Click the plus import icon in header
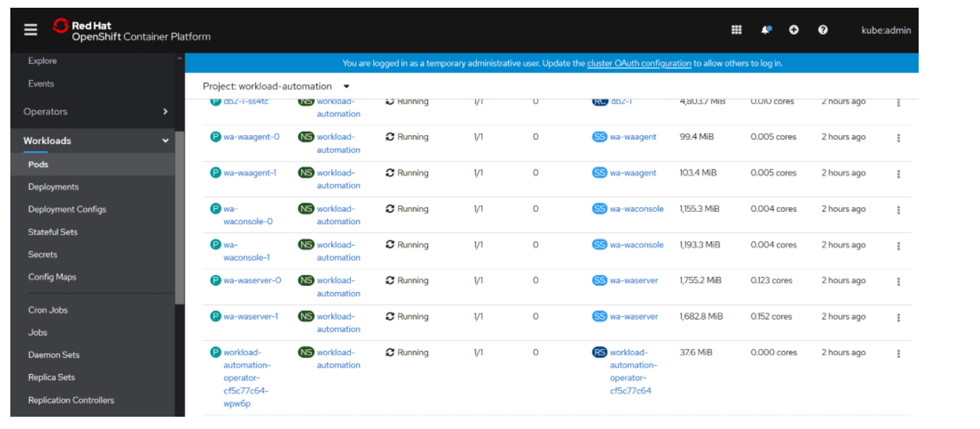This screenshot has height=429, width=980. pos(794,30)
